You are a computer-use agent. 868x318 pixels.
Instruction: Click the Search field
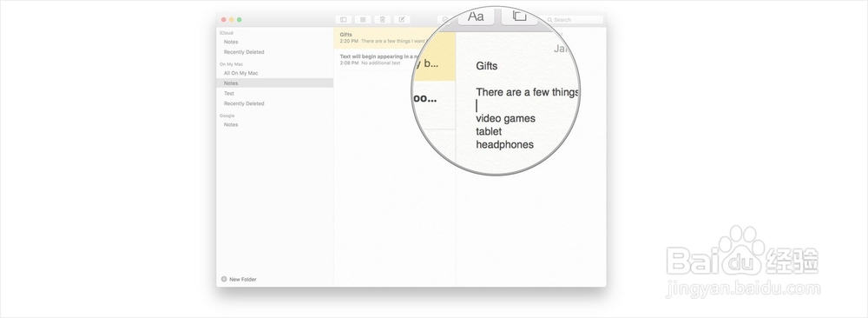573,20
